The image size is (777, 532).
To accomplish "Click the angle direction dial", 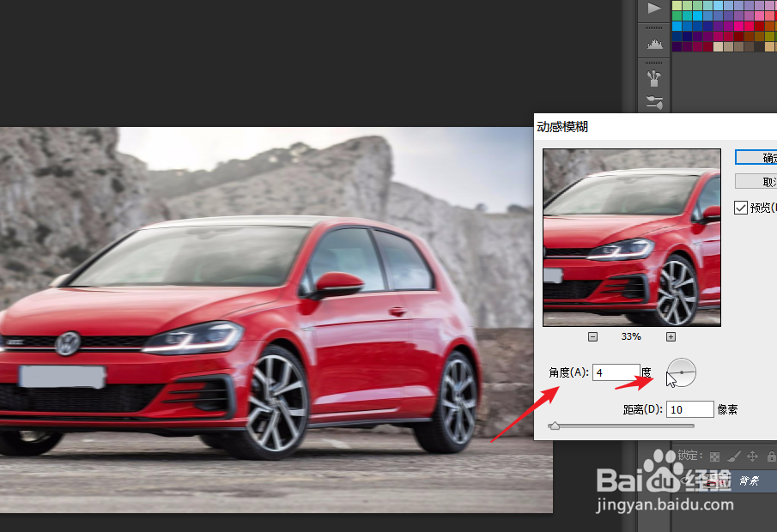I will pyautogui.click(x=682, y=372).
